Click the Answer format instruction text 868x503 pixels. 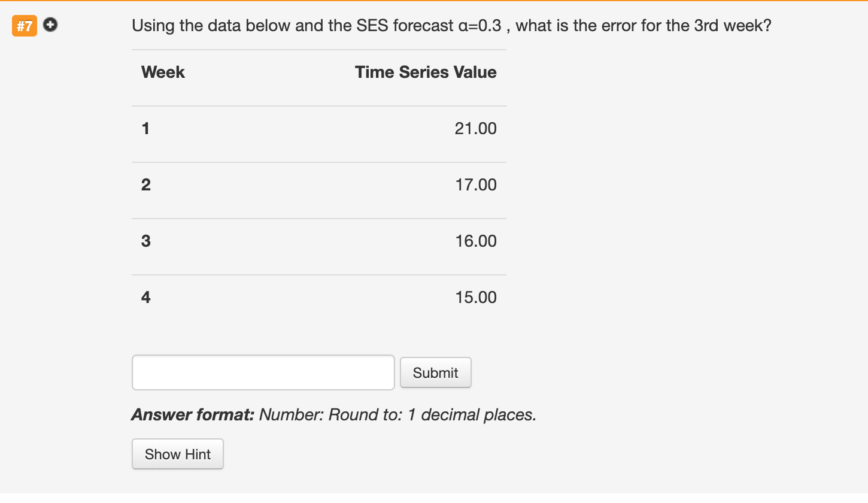[x=333, y=414]
